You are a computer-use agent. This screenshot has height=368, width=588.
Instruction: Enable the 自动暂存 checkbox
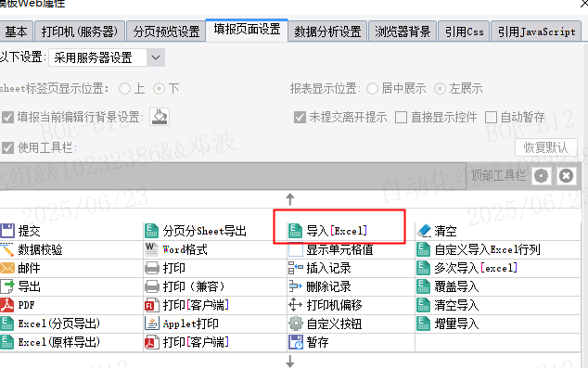[491, 118]
